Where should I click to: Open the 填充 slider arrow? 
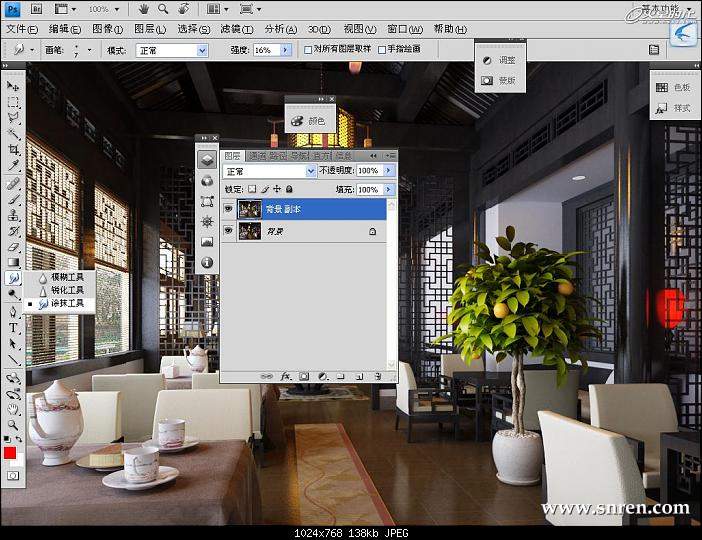[x=389, y=189]
